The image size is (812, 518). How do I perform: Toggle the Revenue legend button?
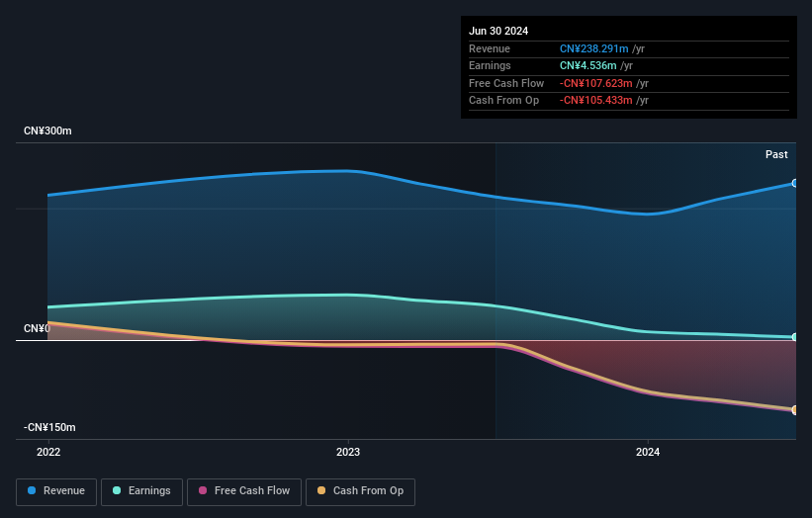tap(56, 491)
